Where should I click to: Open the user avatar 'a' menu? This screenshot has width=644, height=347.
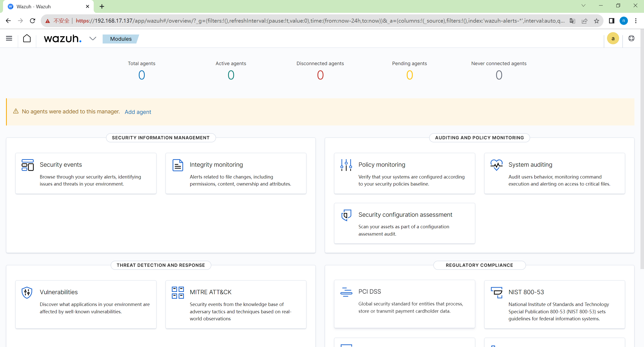(x=613, y=38)
